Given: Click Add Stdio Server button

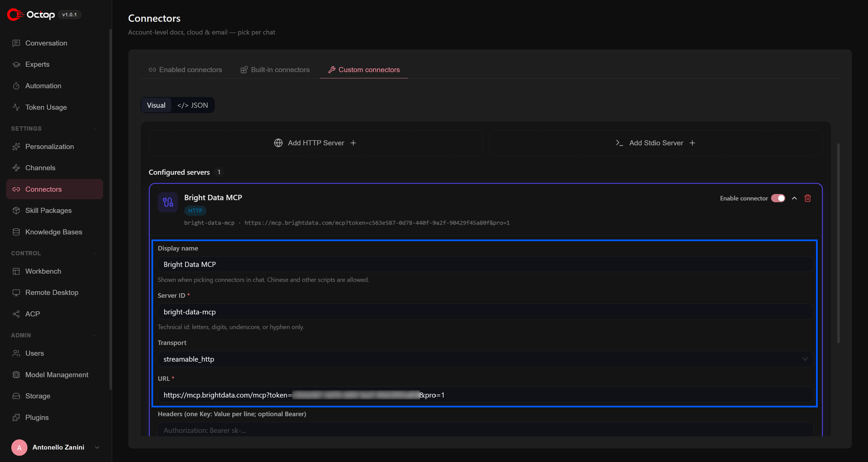Looking at the screenshot, I should click(x=656, y=143).
